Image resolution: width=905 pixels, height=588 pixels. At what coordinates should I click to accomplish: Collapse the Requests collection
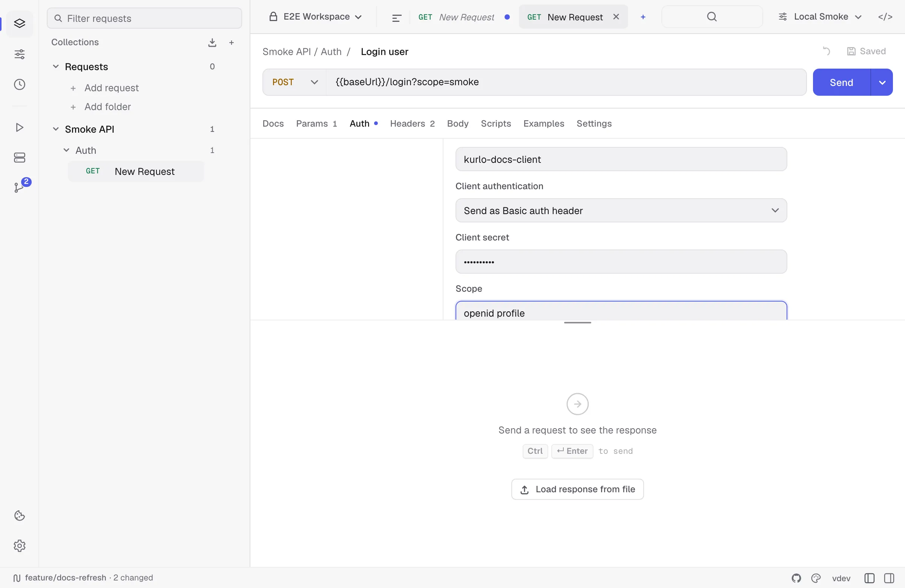click(55, 66)
